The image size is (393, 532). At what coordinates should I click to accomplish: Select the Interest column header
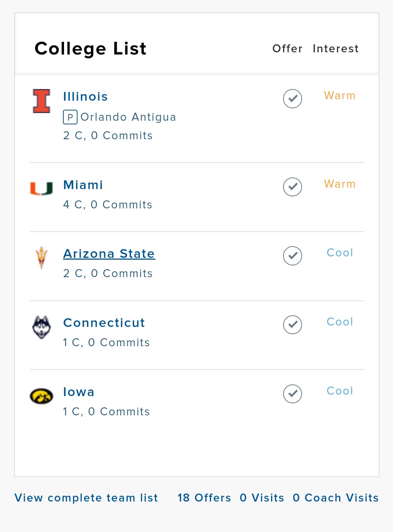336,49
